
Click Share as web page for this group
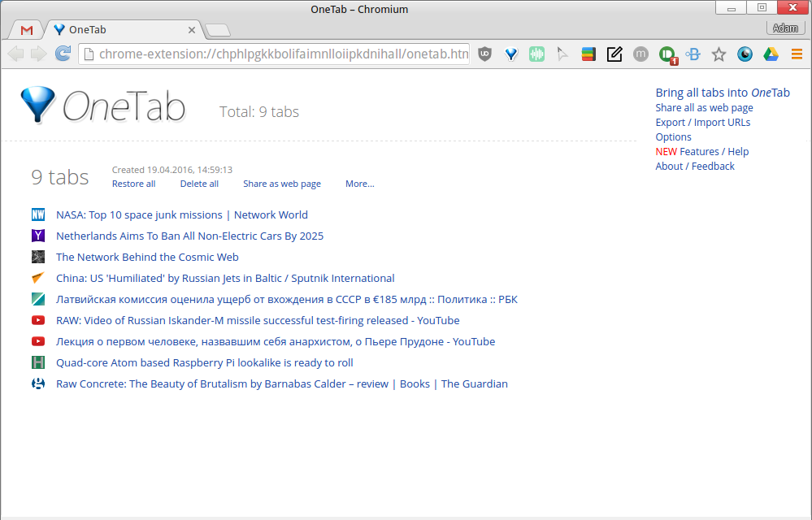[282, 184]
